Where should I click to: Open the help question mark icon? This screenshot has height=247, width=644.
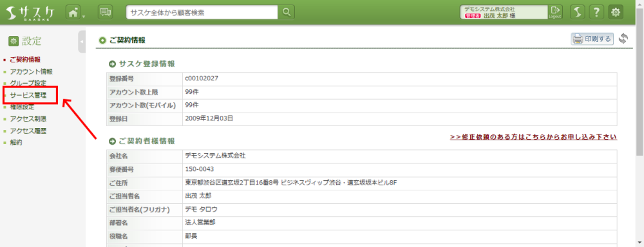tap(596, 12)
